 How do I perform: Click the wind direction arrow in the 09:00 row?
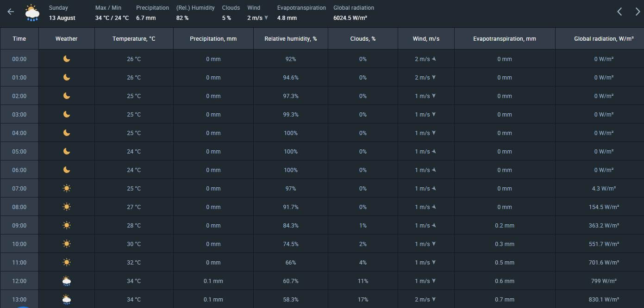[434, 225]
